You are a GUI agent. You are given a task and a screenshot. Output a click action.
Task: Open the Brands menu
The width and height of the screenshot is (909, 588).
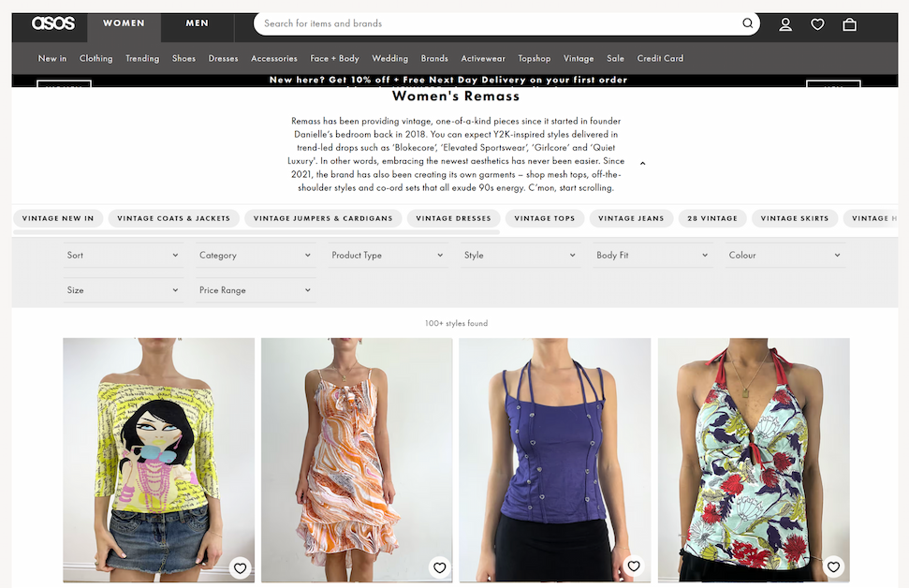434,59
